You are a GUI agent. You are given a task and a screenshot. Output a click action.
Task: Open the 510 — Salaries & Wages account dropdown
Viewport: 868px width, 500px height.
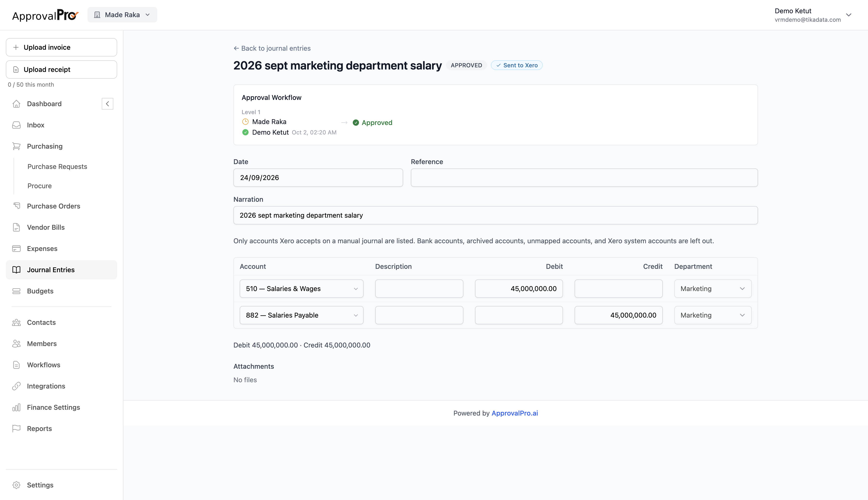point(301,289)
